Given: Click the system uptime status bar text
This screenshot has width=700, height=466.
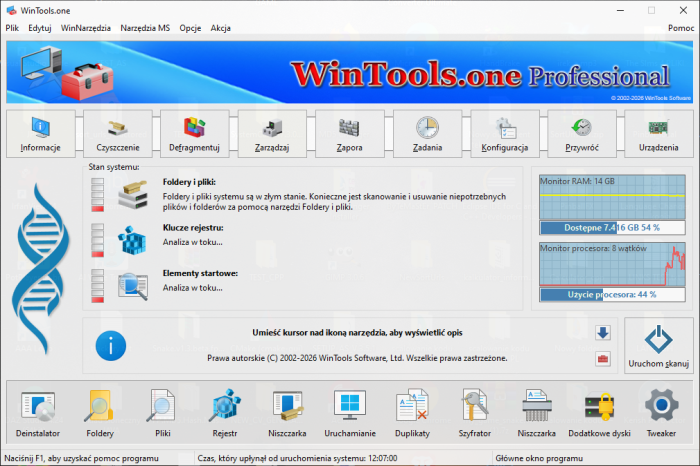Looking at the screenshot, I should (297, 458).
